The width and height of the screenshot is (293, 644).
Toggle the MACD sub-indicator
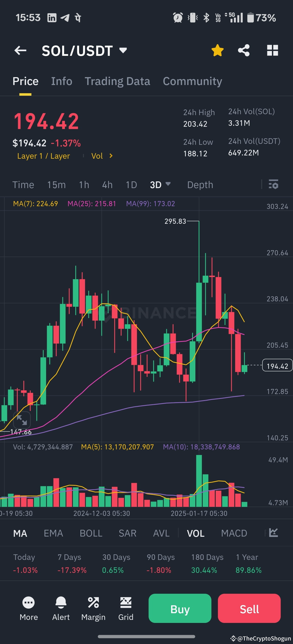(234, 533)
